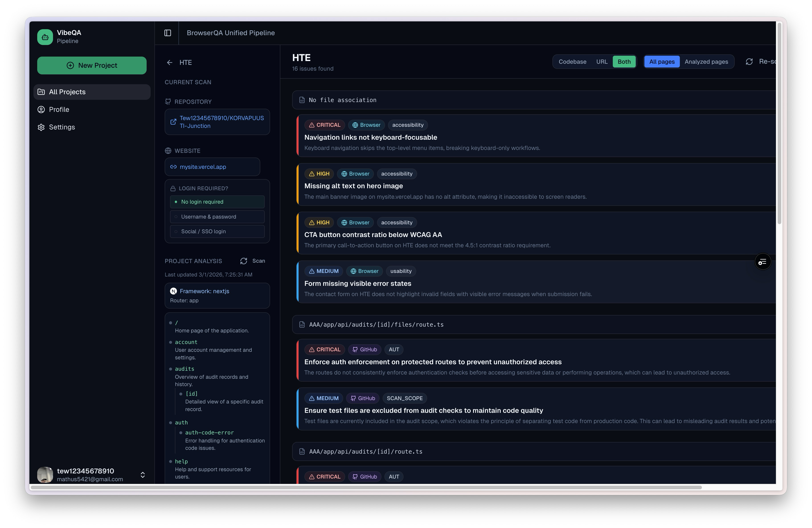Click the Scan refresh icon in Project Analysis

(244, 261)
